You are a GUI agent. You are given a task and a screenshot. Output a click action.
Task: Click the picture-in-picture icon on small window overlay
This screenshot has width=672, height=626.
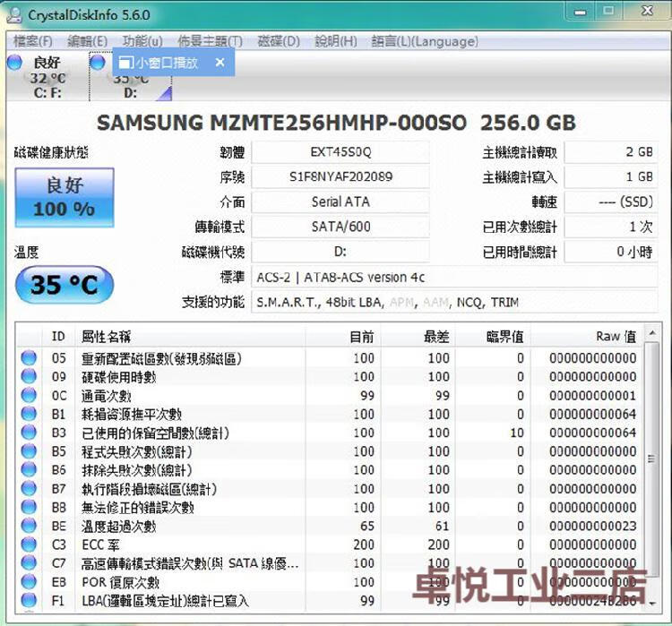[125, 63]
